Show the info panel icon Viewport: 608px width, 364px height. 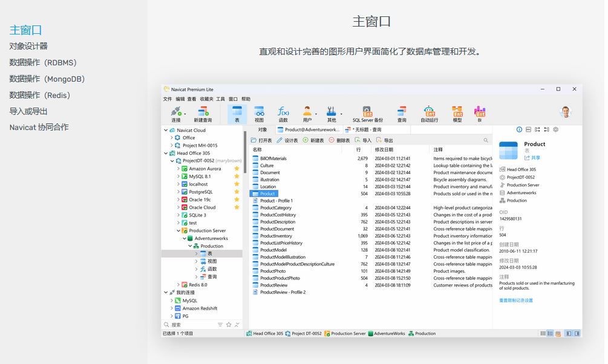519,129
